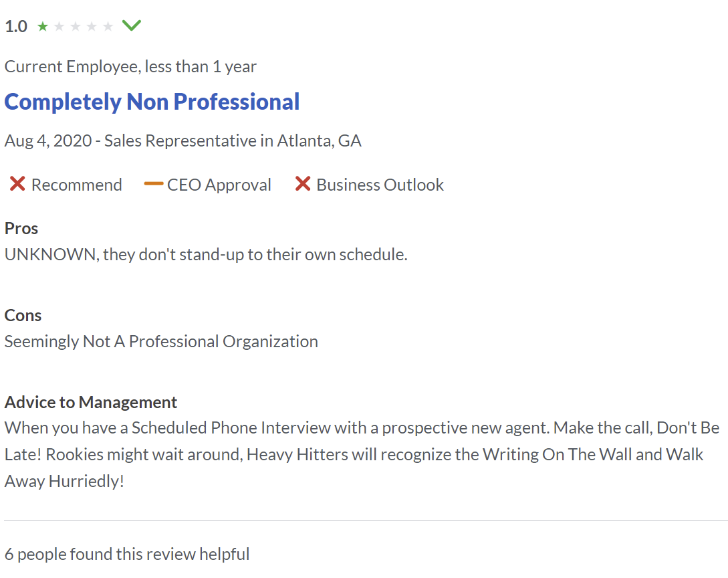The width and height of the screenshot is (728, 578).
Task: Click the 'Sales Representative in Atlanta, GA' line
Action: [233, 140]
